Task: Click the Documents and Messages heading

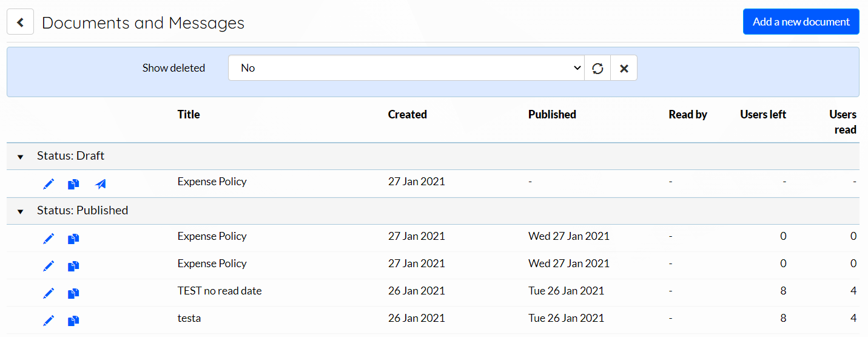Action: point(143,22)
